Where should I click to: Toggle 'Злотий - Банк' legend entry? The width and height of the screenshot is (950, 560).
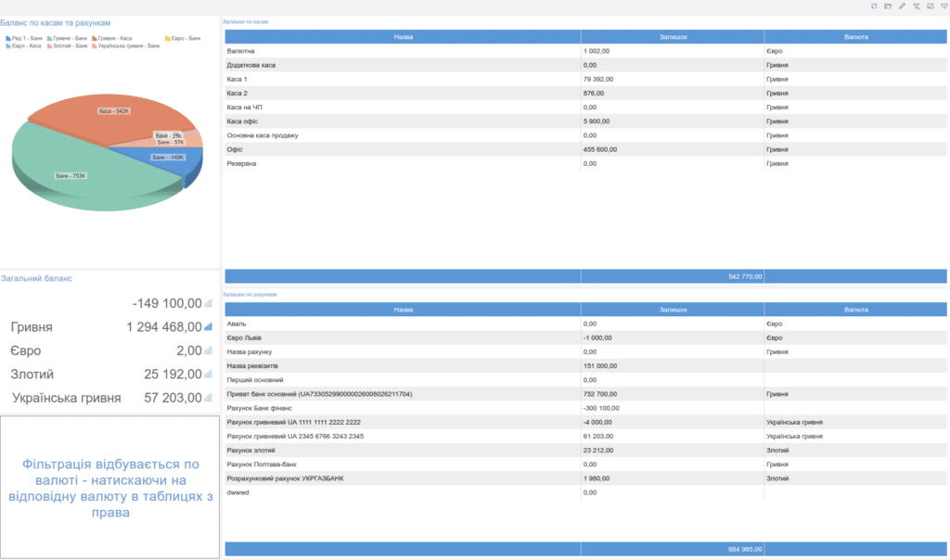click(67, 46)
